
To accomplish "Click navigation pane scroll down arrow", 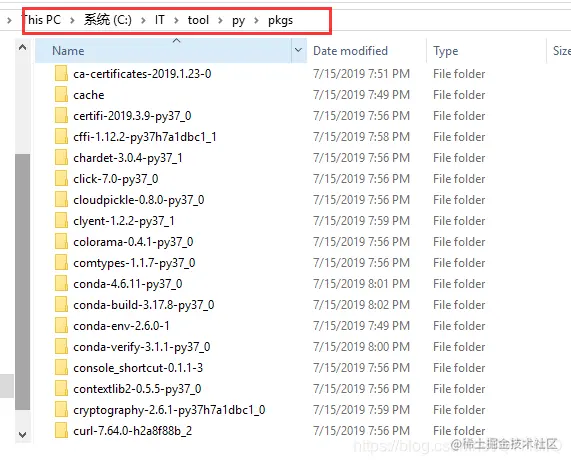I will (23, 434).
